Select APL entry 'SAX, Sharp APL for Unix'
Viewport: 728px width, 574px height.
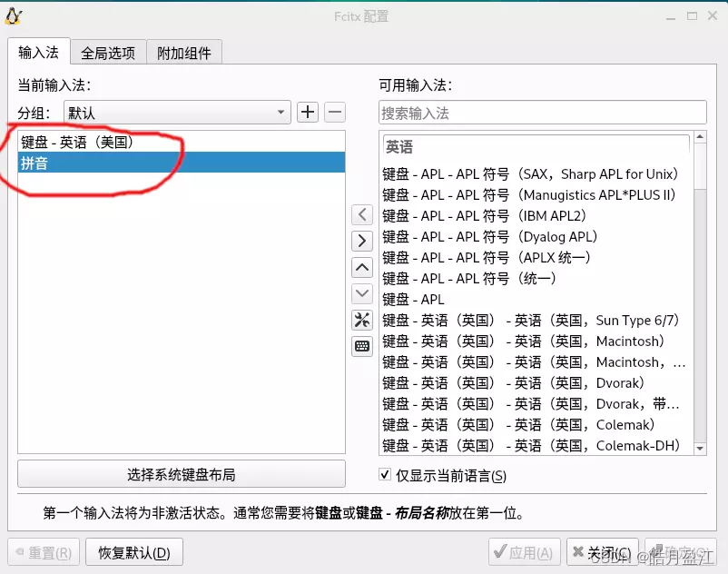[x=536, y=174]
